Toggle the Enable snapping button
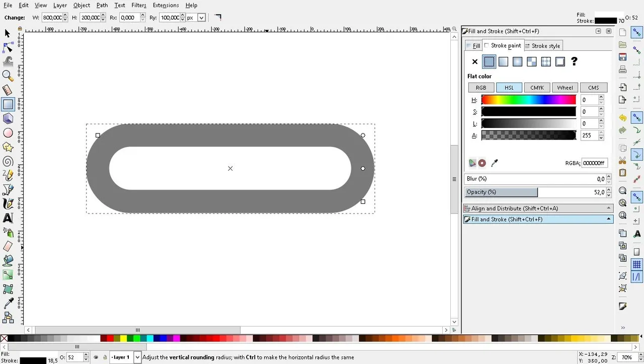The image size is (644, 364). (x=636, y=33)
